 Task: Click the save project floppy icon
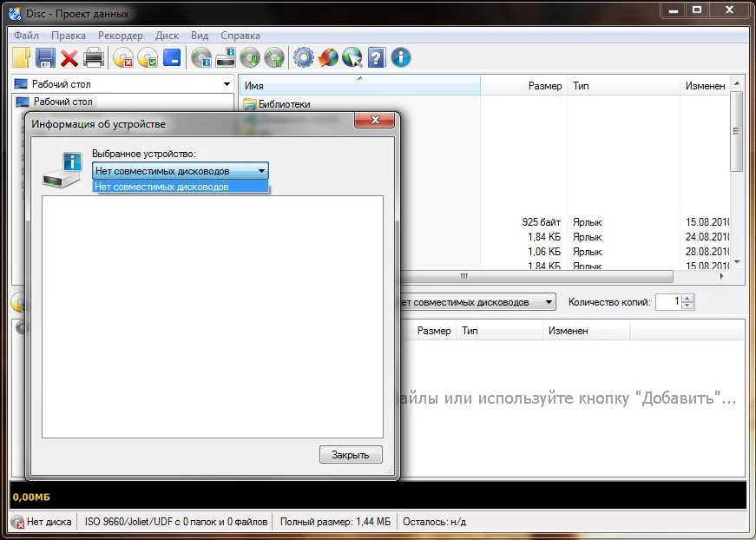[x=45, y=58]
